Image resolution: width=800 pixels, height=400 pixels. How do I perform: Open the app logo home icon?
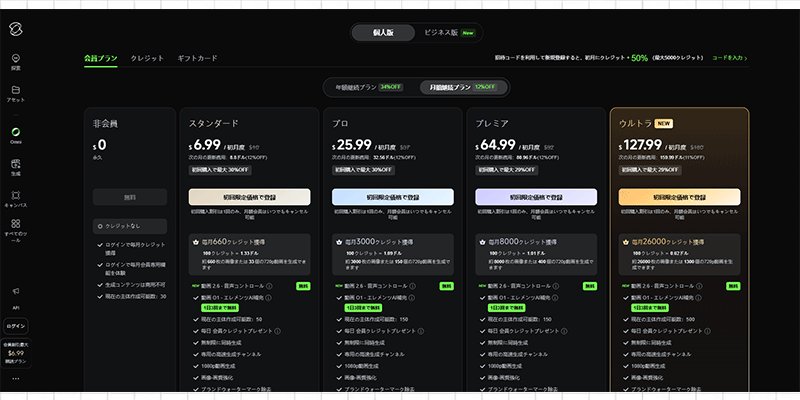click(16, 29)
